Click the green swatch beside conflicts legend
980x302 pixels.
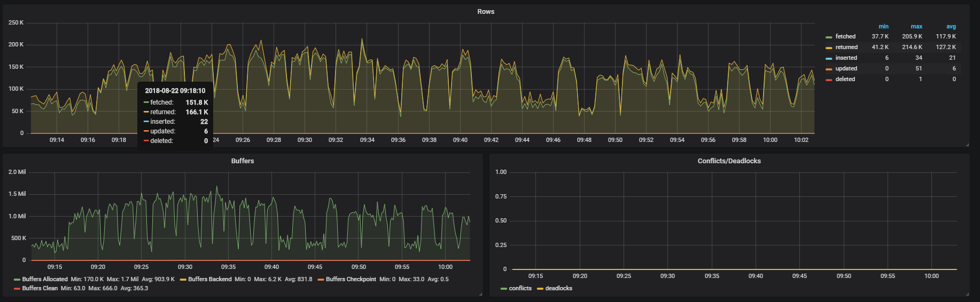(x=504, y=289)
